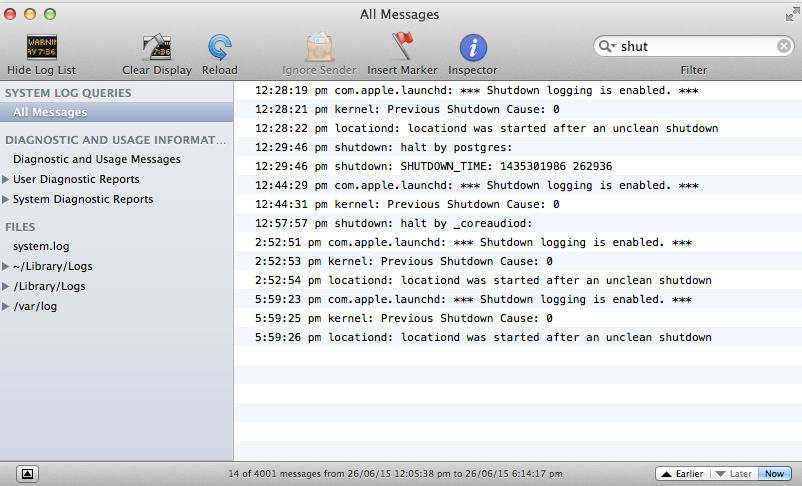802x486 pixels.
Task: Select the 5:59:23 pm launchd row
Action: click(518, 299)
